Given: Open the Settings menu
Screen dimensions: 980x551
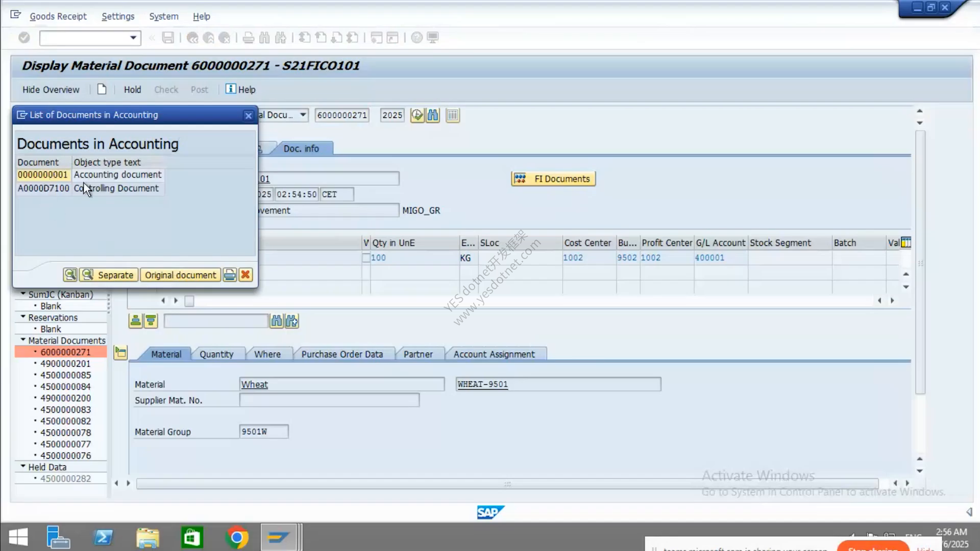Looking at the screenshot, I should coord(118,16).
